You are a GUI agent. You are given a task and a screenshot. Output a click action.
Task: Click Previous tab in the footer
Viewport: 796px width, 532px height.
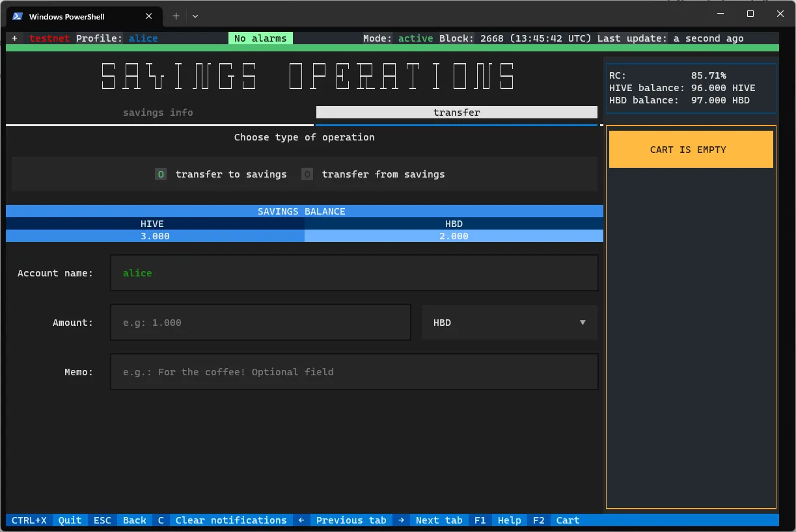click(351, 520)
